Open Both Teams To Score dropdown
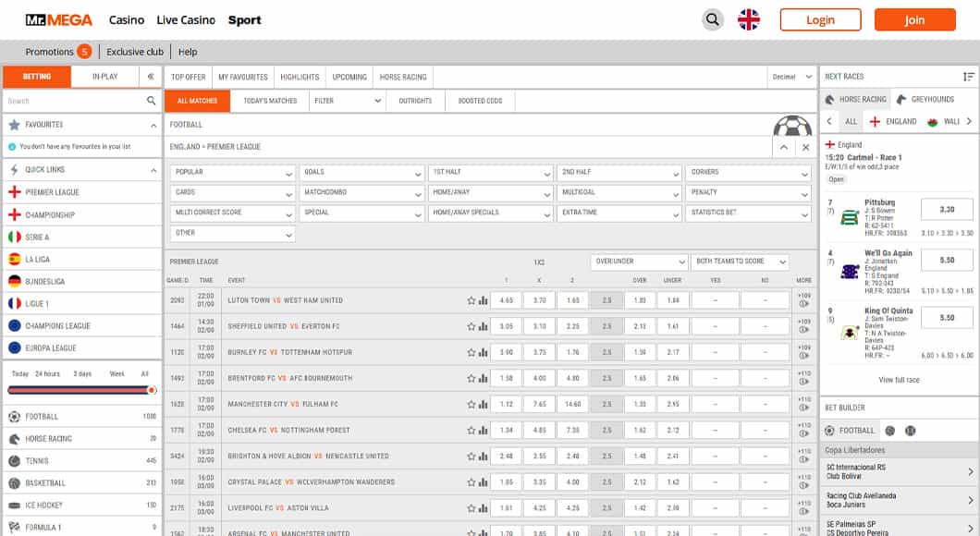980x536 pixels. (x=740, y=262)
